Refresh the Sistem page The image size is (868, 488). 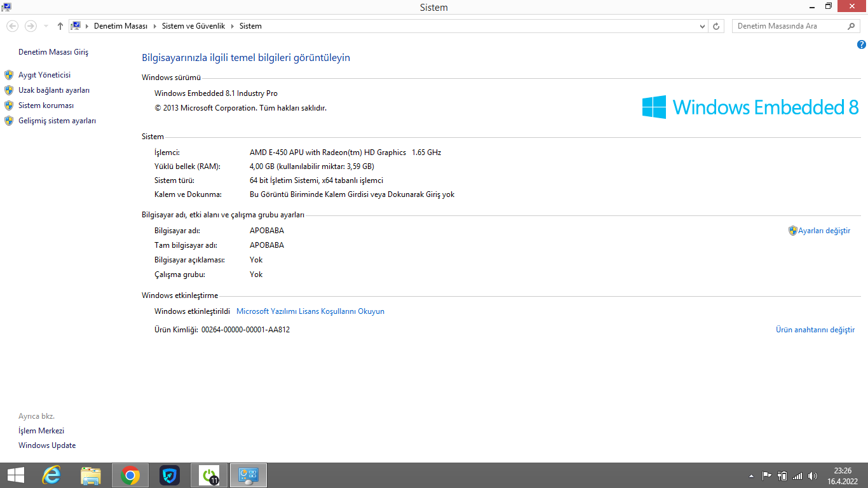click(716, 26)
